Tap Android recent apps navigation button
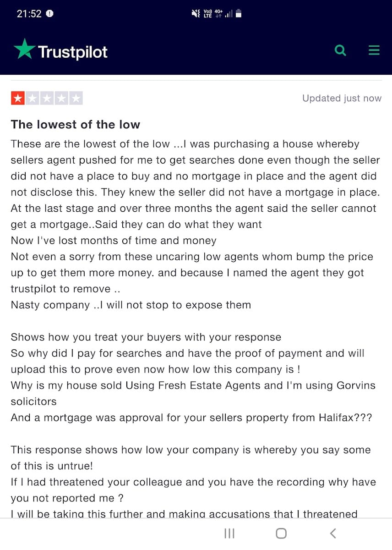The height and width of the screenshot is (550, 392). pyautogui.click(x=229, y=533)
